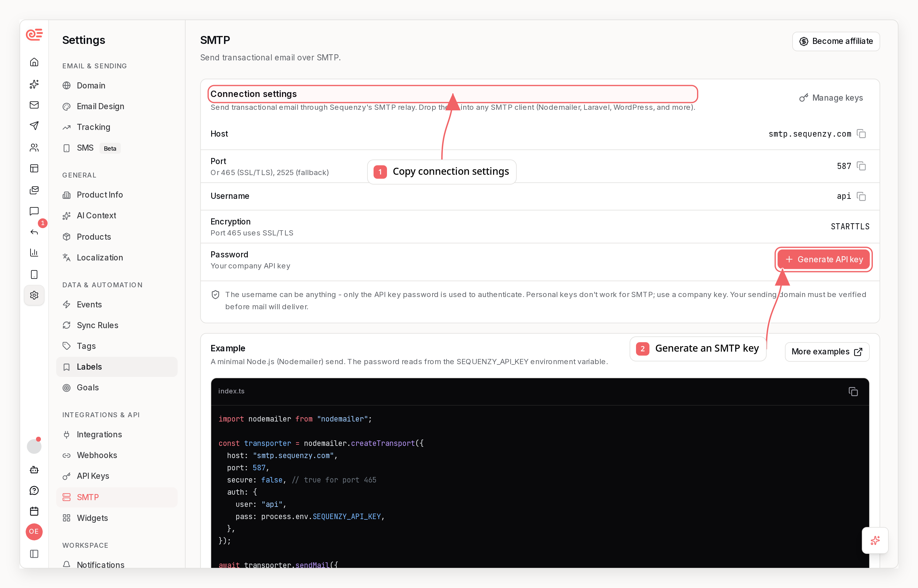Open Widgets settings
Screen dimensions: 918x588
(x=117, y=518)
